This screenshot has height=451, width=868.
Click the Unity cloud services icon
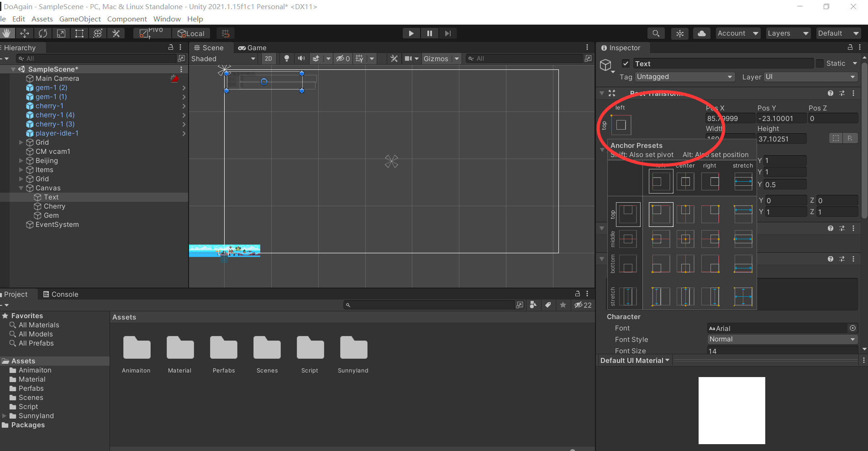(x=701, y=33)
